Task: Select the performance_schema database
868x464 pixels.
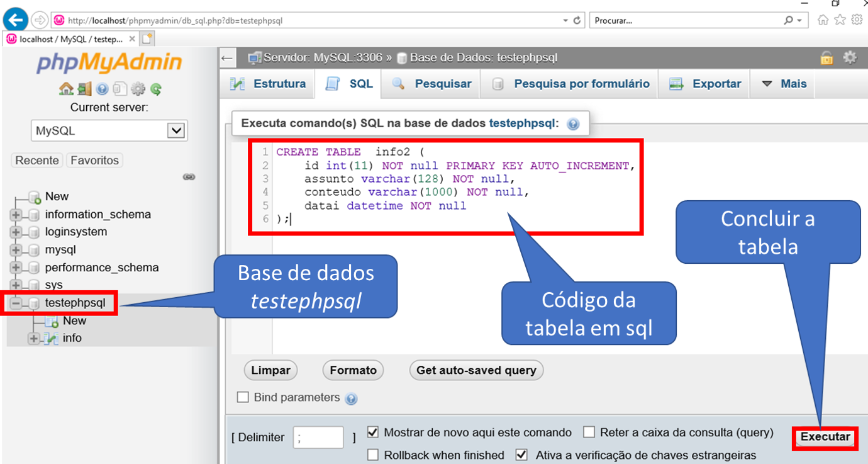Action: click(102, 268)
